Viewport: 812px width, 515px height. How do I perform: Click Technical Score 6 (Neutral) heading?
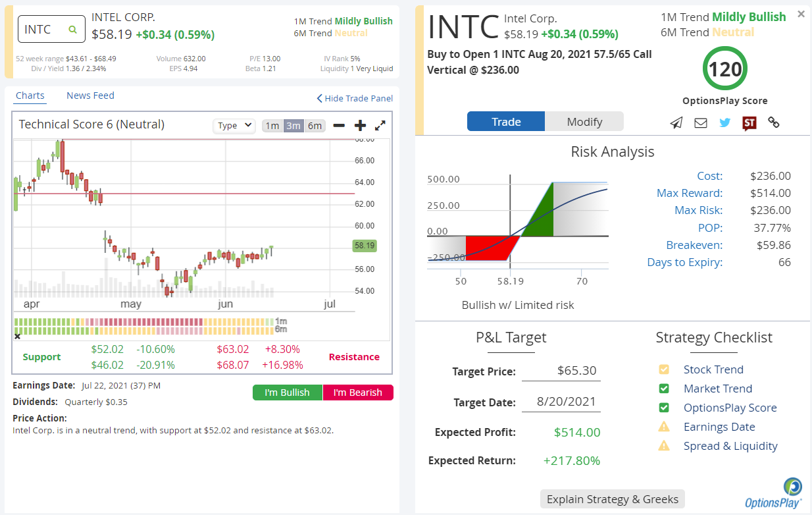tap(91, 124)
